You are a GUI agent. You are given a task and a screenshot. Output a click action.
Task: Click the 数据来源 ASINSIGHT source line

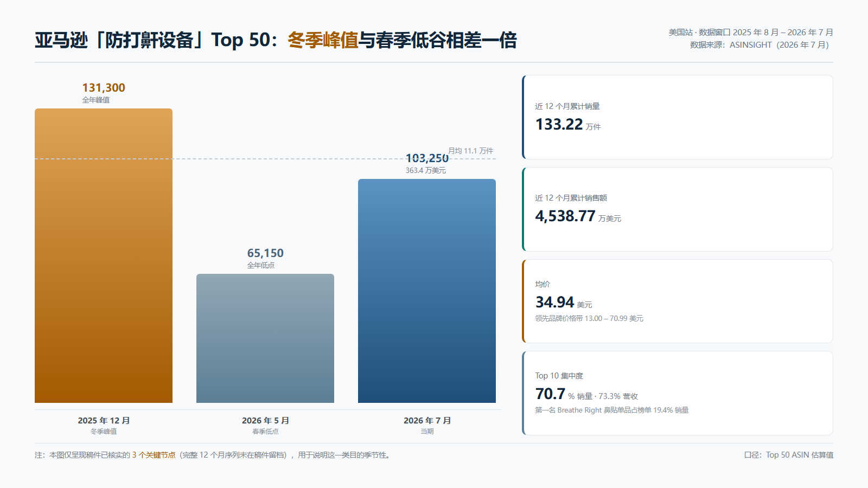[761, 45]
